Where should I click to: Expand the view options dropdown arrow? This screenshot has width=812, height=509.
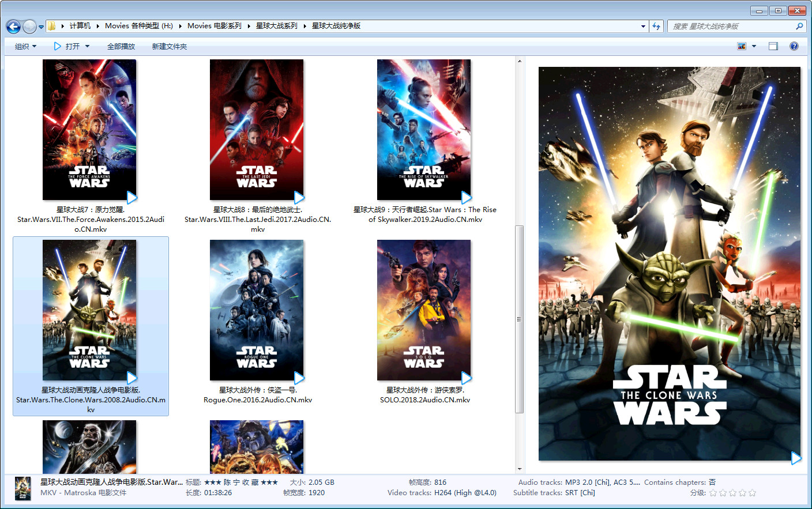[x=754, y=46]
